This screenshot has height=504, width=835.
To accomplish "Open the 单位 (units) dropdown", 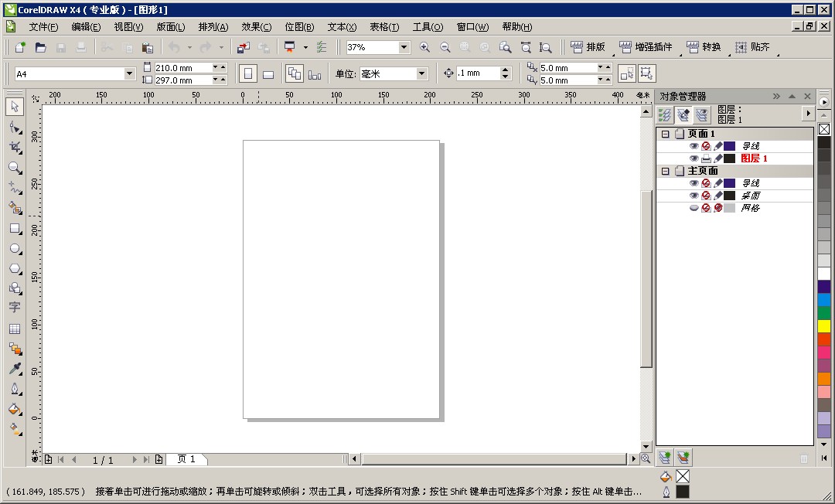I will (421, 73).
